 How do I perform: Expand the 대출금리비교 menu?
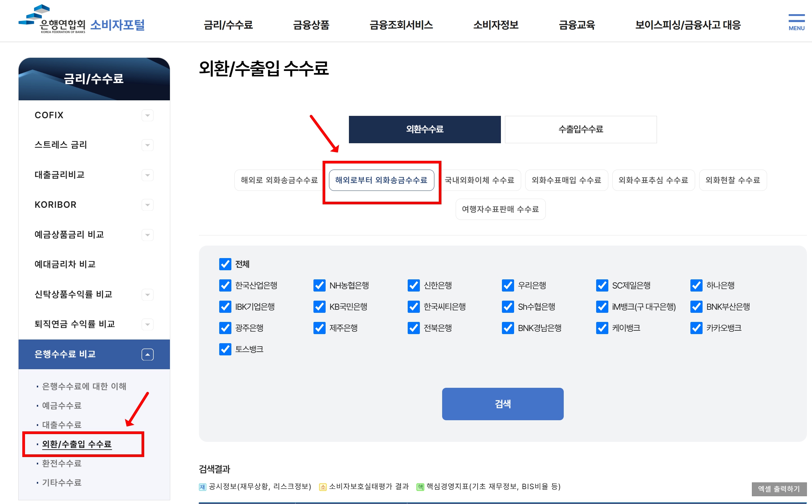[x=148, y=175]
